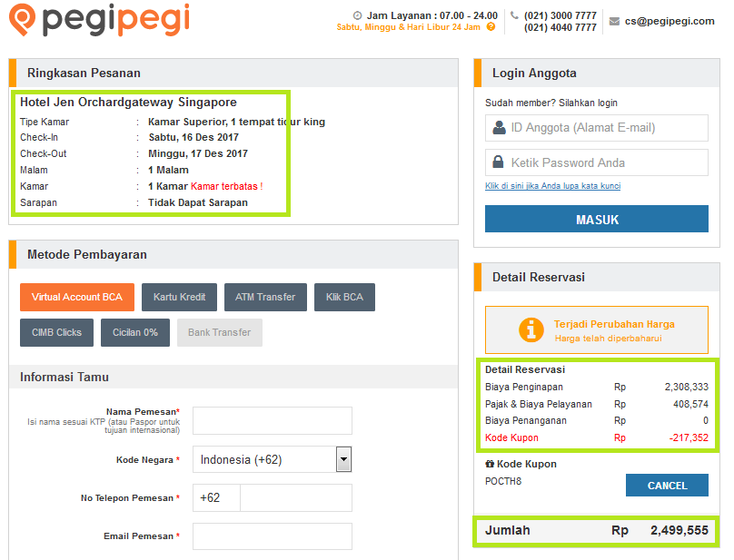The image size is (734, 560).
Task: Focus the Nama Pemesan input field
Action: (273, 420)
